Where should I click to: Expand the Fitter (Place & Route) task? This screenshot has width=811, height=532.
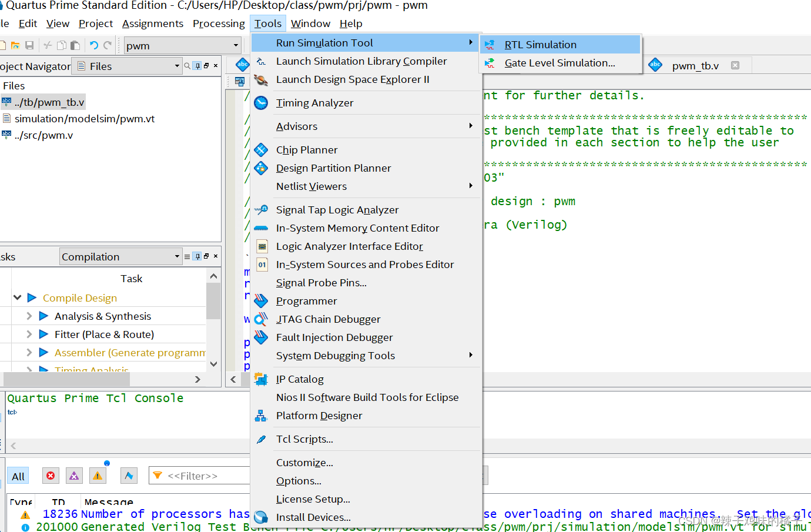coord(29,334)
